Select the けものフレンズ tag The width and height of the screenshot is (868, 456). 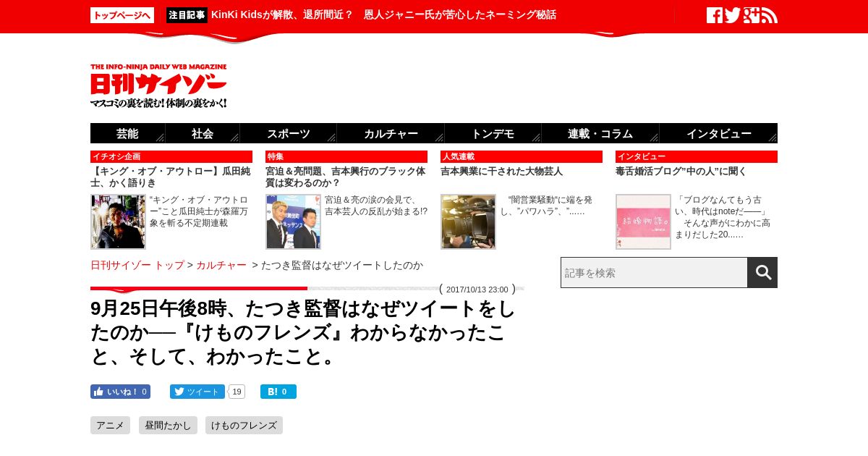[x=244, y=426]
